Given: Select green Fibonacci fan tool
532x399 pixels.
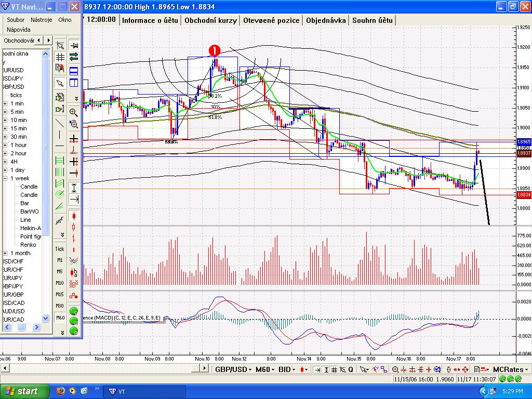Looking at the screenshot, I should (60, 206).
